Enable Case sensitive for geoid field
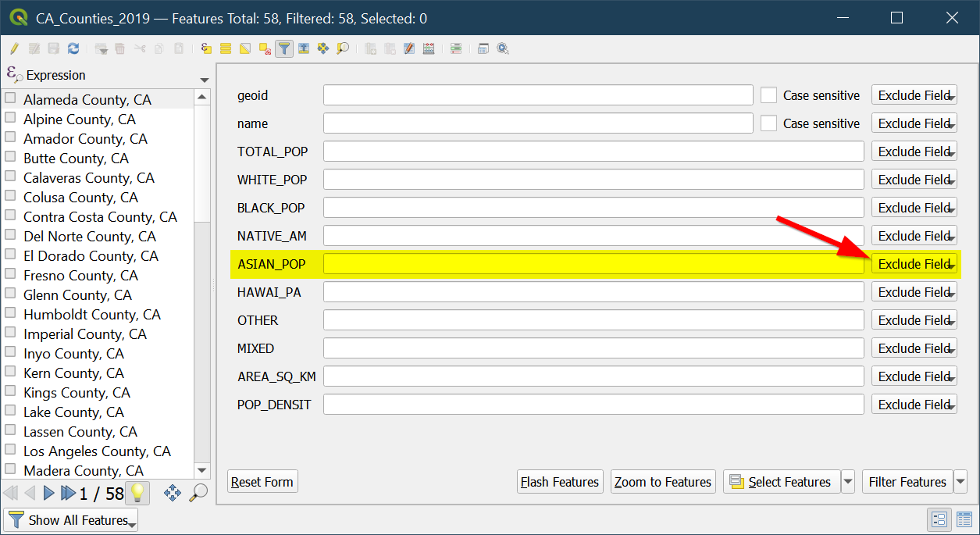The width and height of the screenshot is (980, 535). (769, 95)
